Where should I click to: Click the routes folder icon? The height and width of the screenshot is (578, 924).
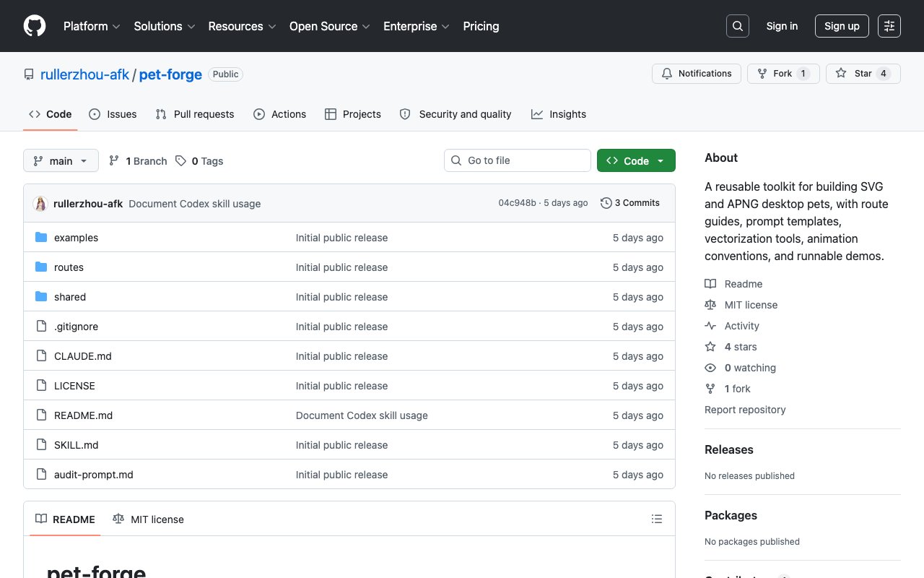[x=41, y=267]
